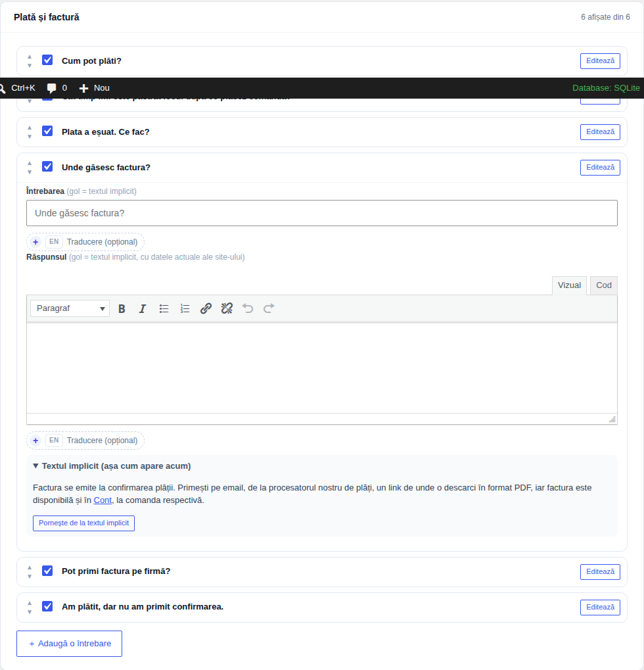Move 'Pot primi factura pe firmă?' down
The image size is (644, 670).
pyautogui.click(x=30, y=577)
